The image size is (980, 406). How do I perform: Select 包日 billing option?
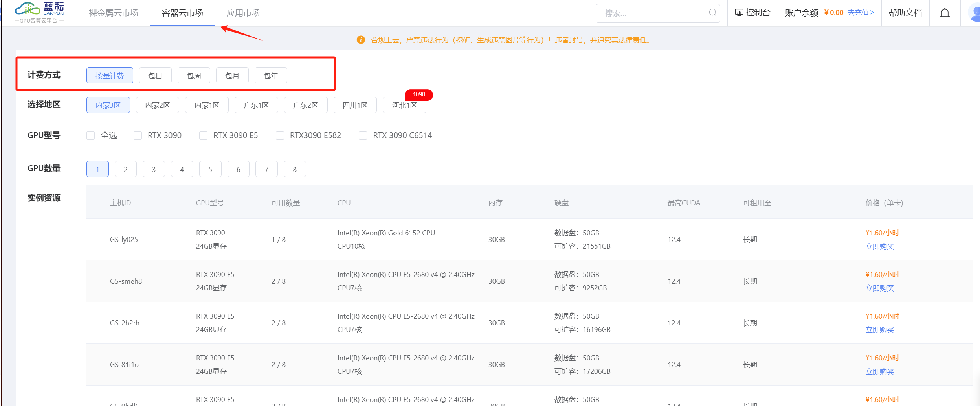pyautogui.click(x=155, y=76)
